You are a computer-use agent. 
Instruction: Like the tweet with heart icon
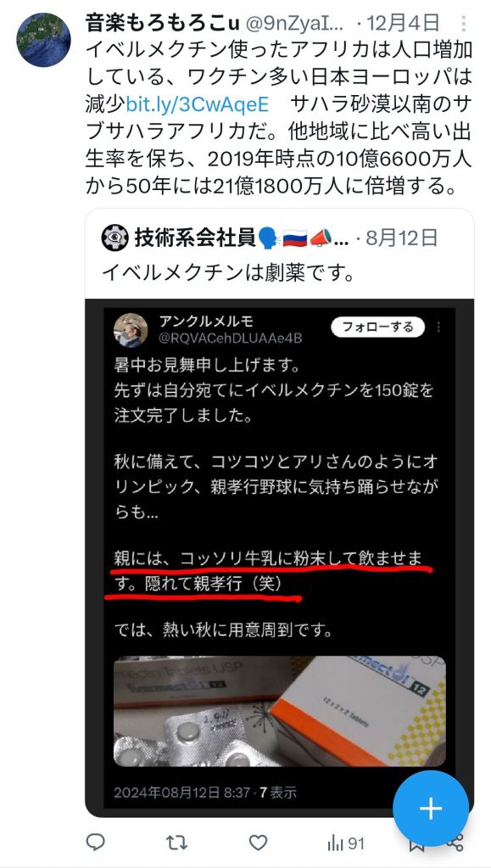click(258, 843)
